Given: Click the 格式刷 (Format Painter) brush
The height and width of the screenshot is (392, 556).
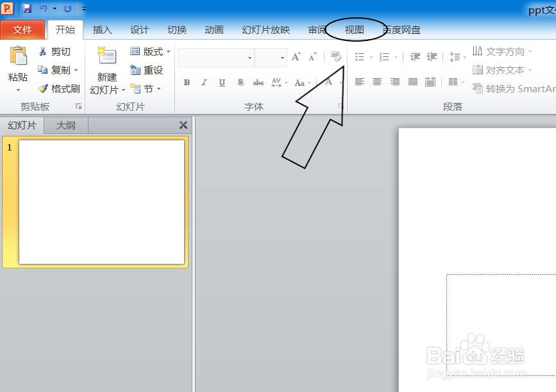Looking at the screenshot, I should point(59,88).
